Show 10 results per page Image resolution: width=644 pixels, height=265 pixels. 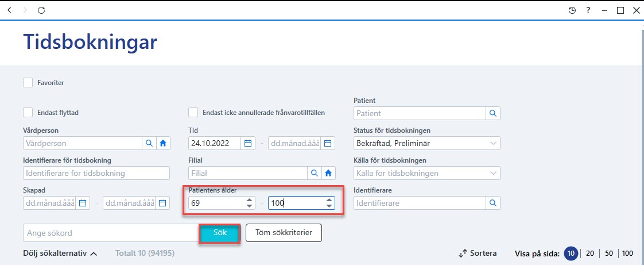(571, 254)
